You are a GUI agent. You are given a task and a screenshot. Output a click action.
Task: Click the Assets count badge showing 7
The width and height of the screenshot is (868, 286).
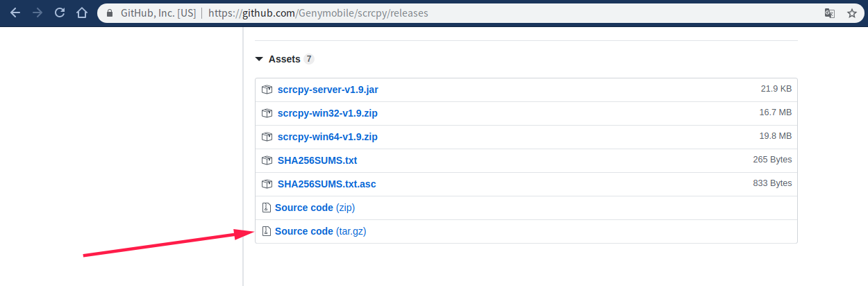pyautogui.click(x=309, y=59)
